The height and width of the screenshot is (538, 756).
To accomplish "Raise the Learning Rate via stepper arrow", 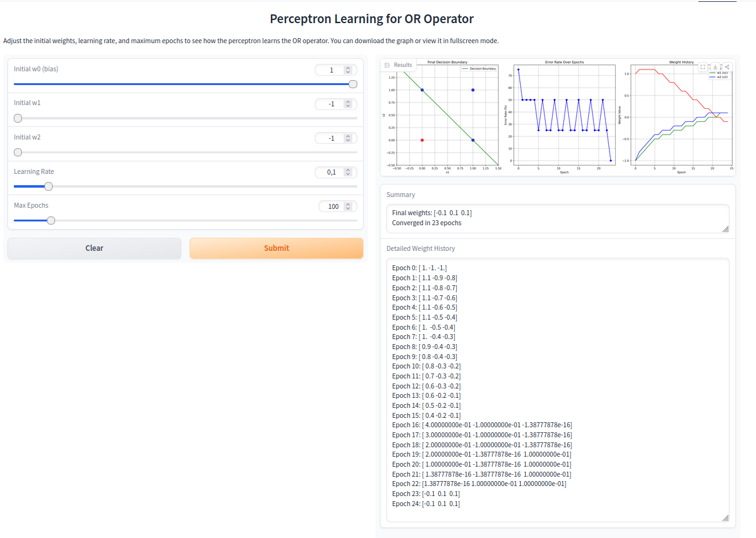I will click(349, 170).
